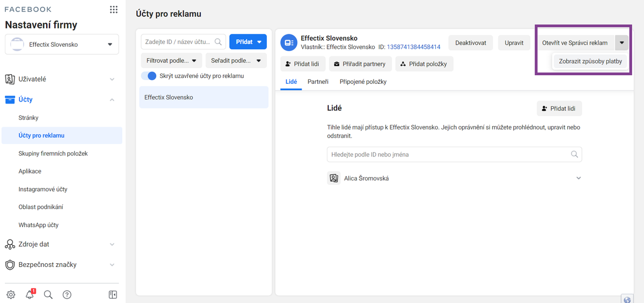Select Effectix Slovensko in the account list

204,97
